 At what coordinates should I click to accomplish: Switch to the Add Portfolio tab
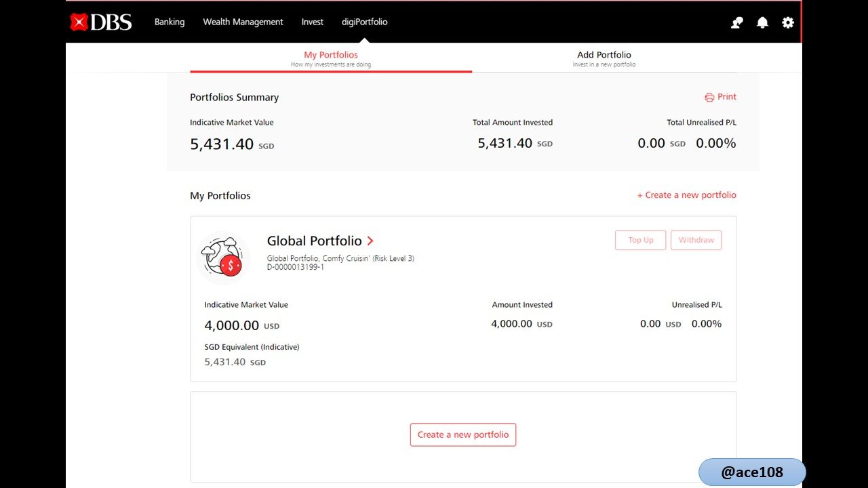(604, 58)
